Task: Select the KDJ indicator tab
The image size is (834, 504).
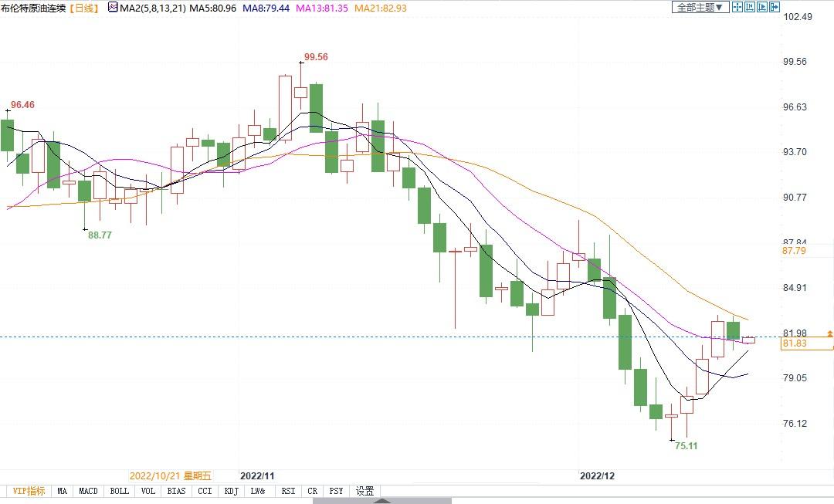Action: [230, 491]
